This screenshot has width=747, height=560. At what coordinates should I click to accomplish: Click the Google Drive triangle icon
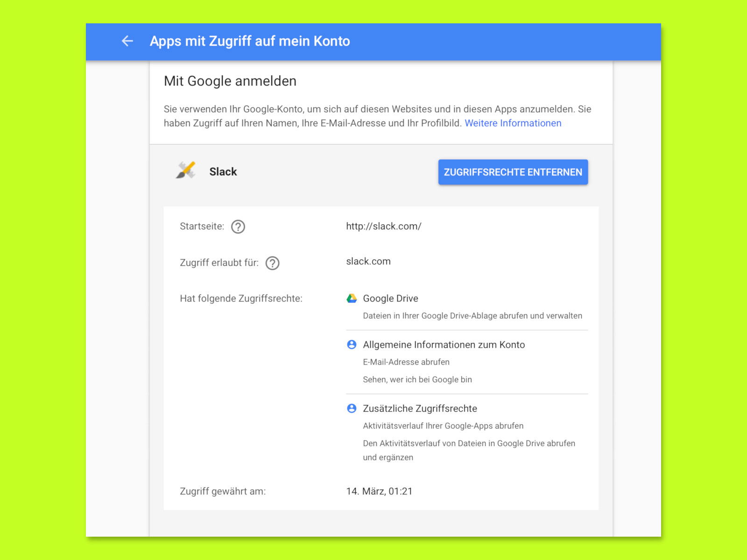(352, 298)
